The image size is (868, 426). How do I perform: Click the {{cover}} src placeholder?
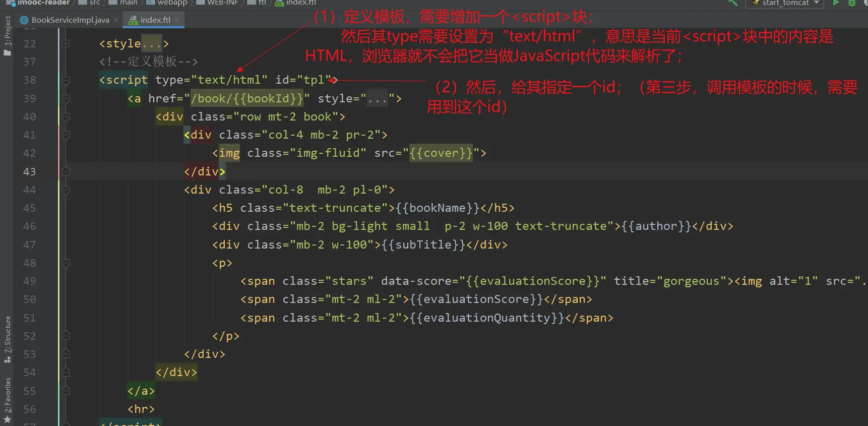tap(441, 153)
